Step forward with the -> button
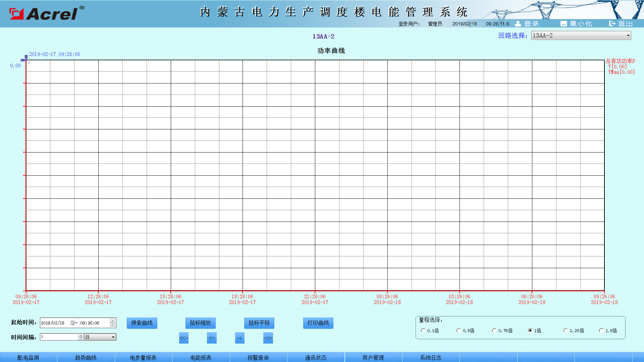The height and width of the screenshot is (362, 644). (x=239, y=338)
